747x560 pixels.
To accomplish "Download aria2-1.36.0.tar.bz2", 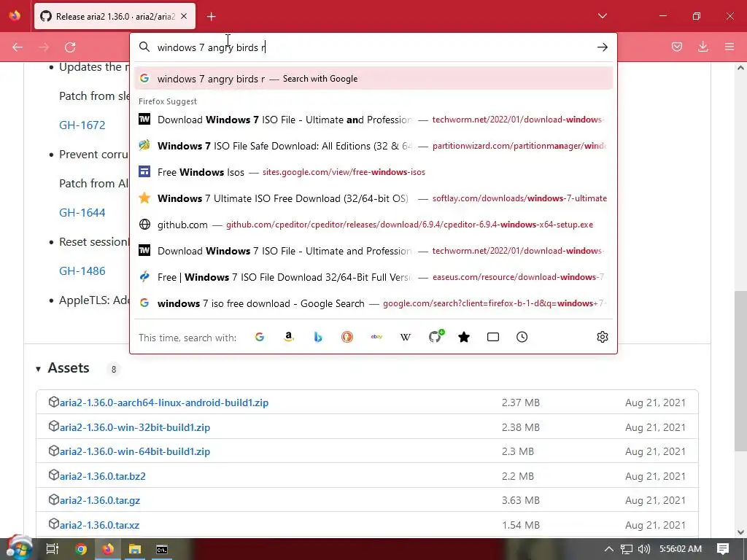I will coord(102,476).
